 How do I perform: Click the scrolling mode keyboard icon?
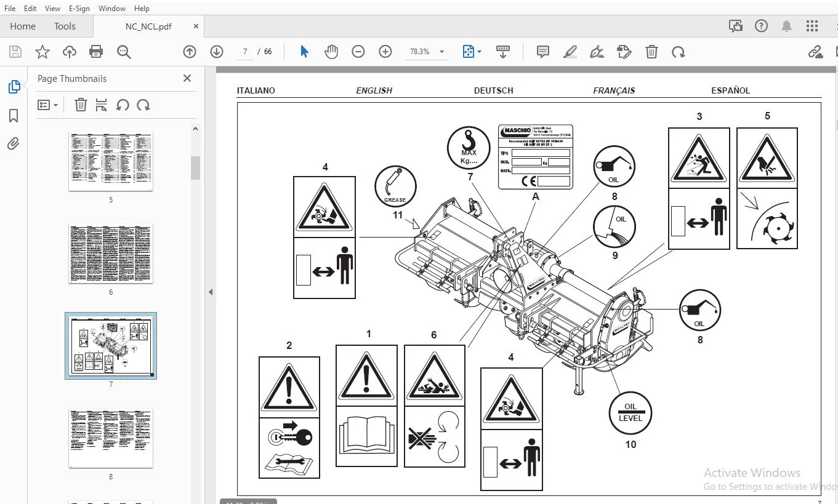(503, 52)
